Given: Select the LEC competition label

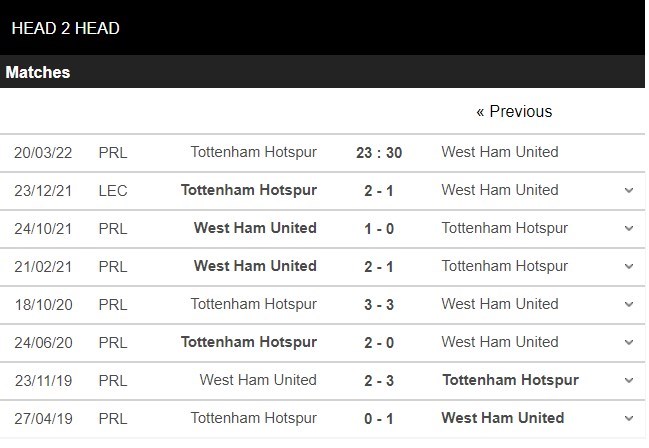Looking at the screenshot, I should pos(113,191).
